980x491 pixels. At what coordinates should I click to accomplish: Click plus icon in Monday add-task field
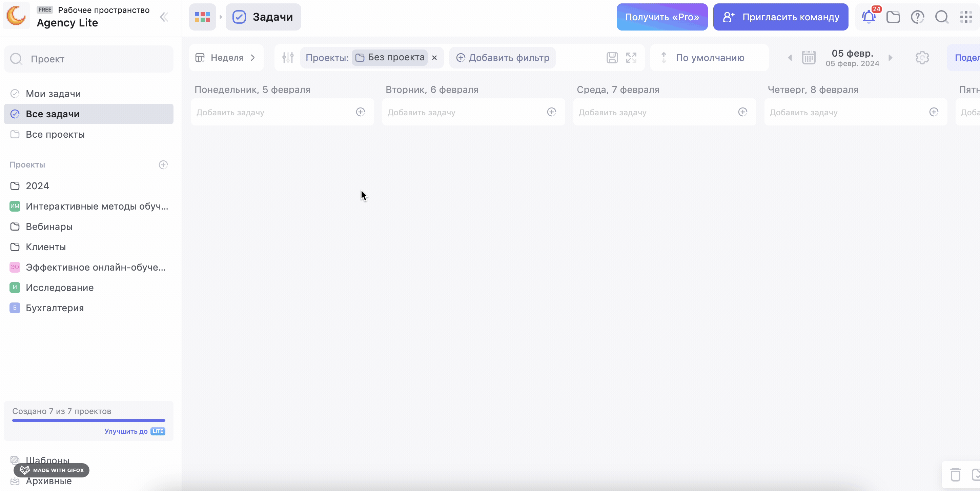(x=360, y=112)
